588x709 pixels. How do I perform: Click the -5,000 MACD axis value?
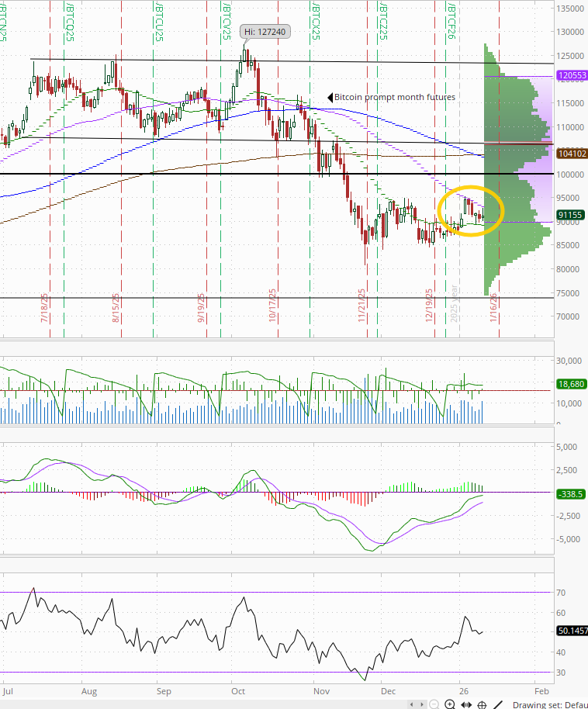coord(568,539)
